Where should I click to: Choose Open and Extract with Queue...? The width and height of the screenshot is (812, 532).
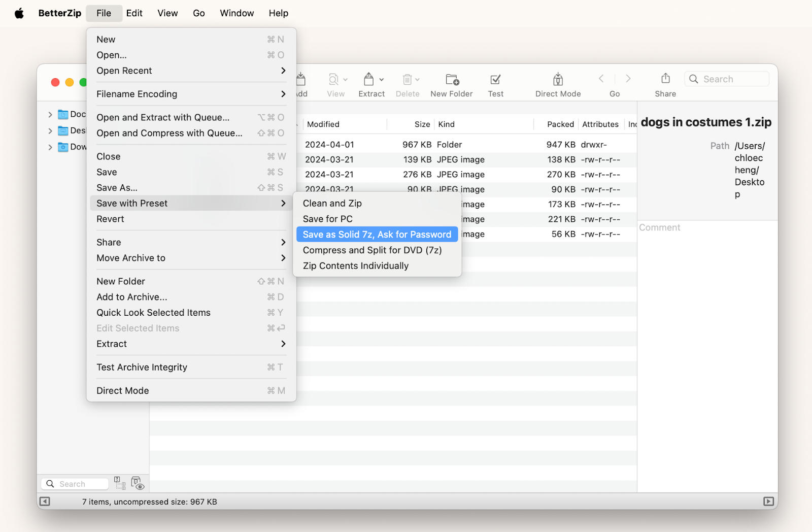191,117
